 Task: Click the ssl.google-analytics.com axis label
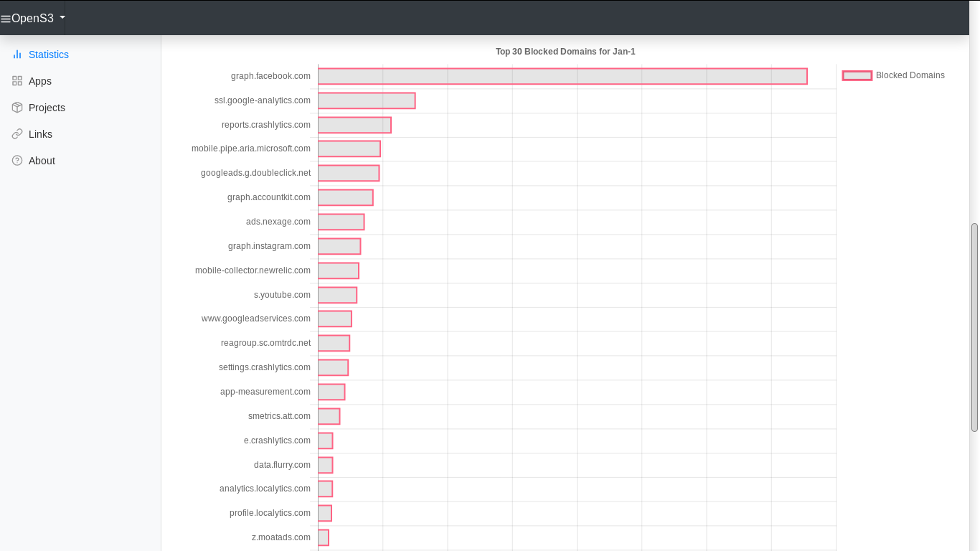[263, 100]
